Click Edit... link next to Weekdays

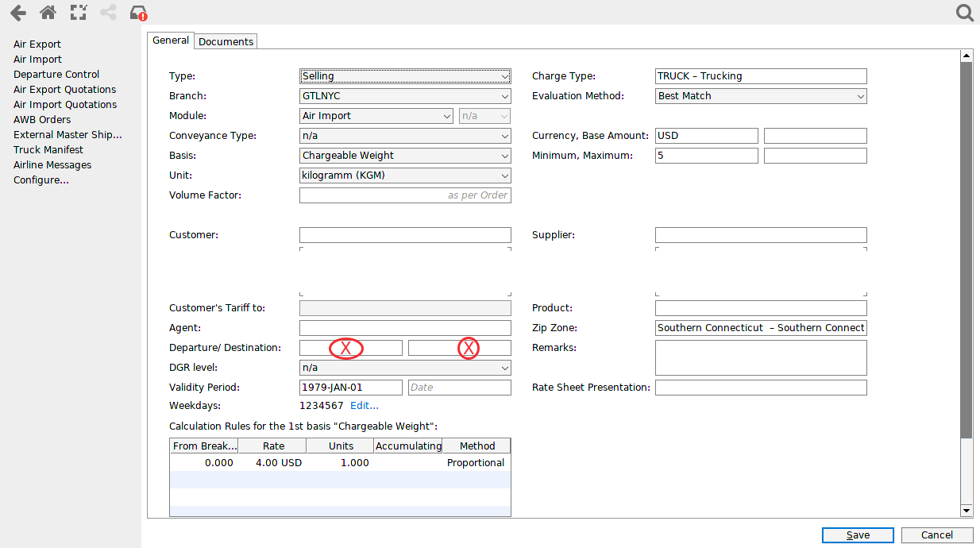(x=364, y=405)
